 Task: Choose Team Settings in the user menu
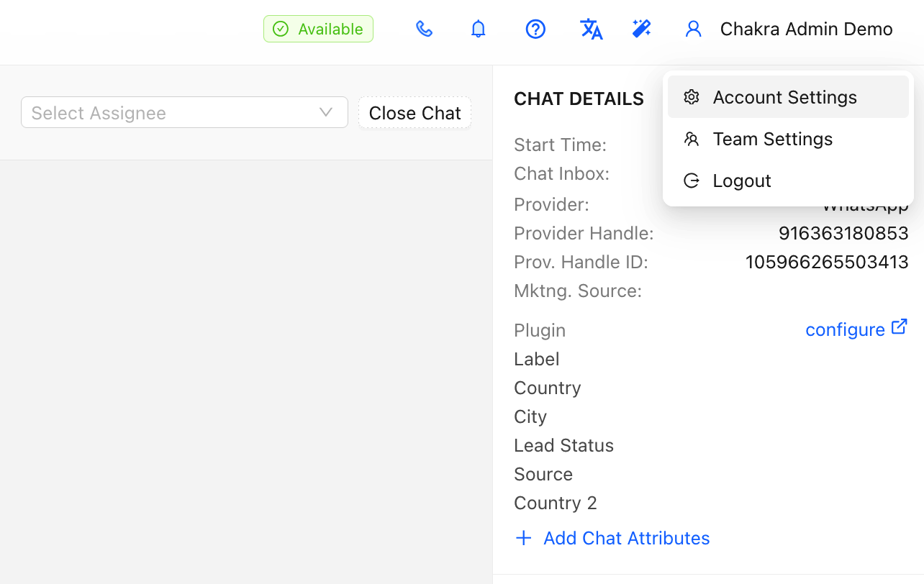coord(772,139)
